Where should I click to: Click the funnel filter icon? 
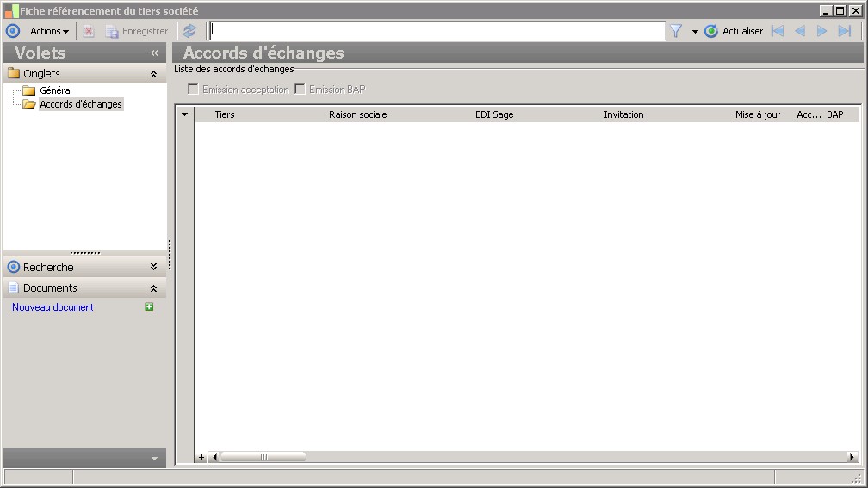tap(676, 31)
